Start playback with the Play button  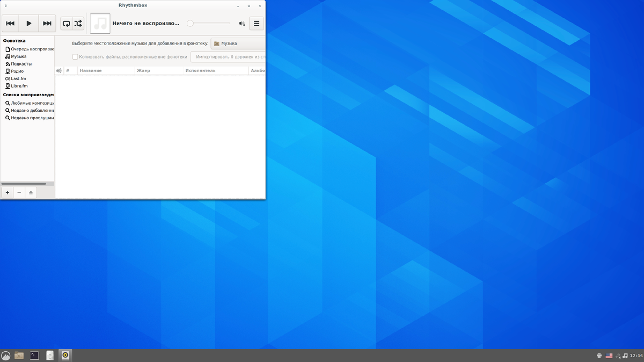coord(29,24)
